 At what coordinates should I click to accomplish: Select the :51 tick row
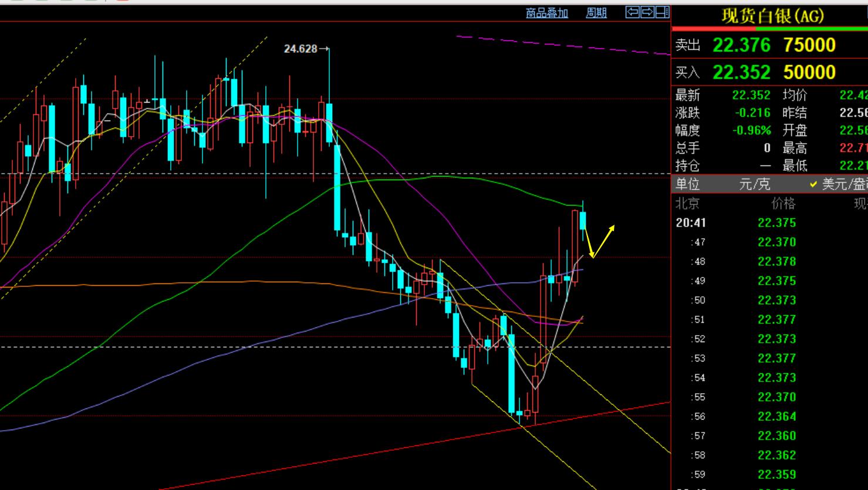769,319
